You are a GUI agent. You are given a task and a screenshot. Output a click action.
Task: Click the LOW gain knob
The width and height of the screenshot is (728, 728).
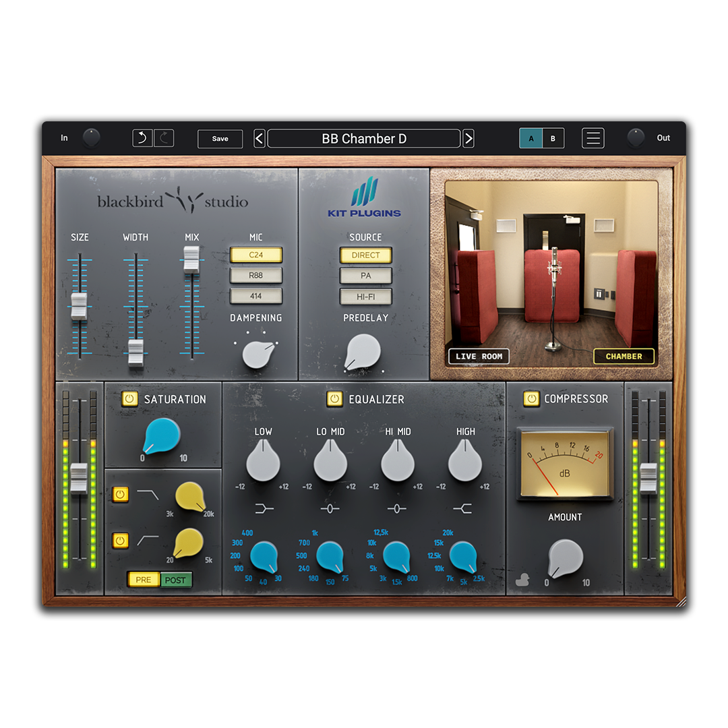tap(264, 460)
